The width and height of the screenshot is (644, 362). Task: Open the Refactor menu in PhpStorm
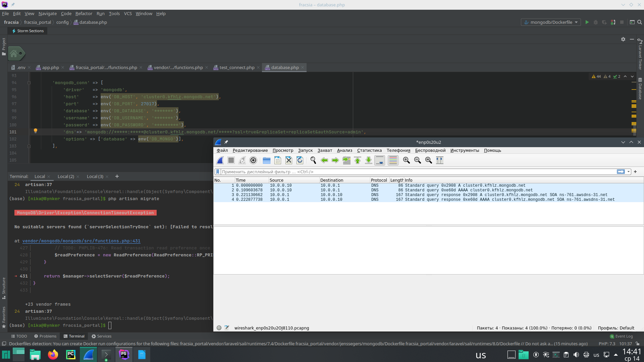pos(84,14)
